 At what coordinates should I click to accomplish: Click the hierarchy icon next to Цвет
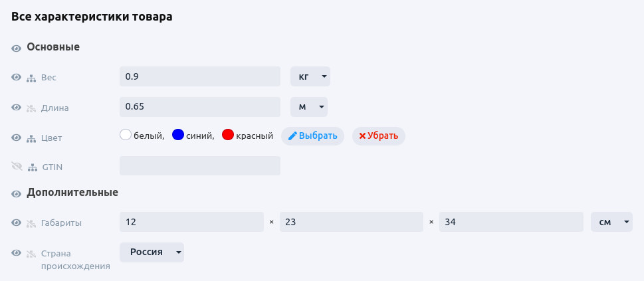pos(31,138)
